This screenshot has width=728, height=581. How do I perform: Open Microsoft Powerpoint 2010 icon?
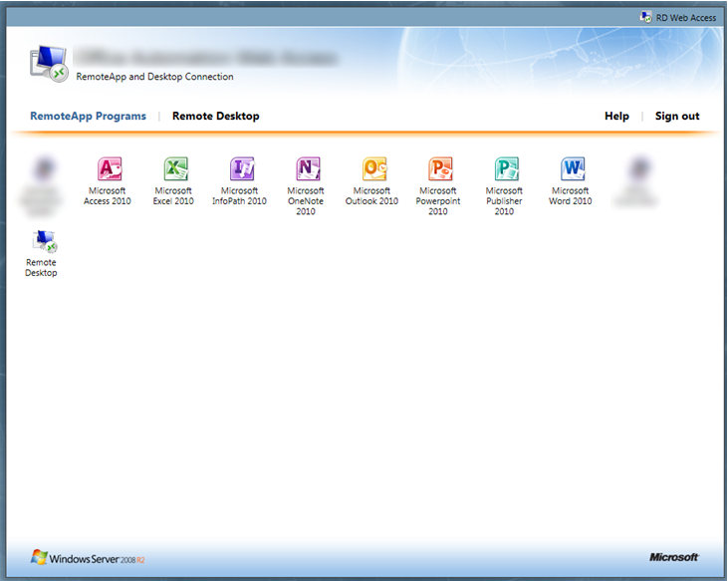pyautogui.click(x=440, y=168)
